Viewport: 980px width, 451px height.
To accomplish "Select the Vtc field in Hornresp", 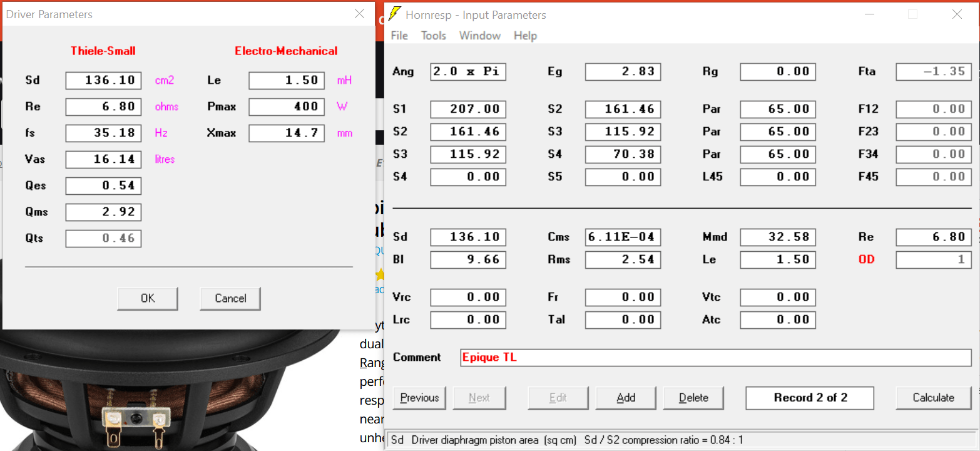I will pyautogui.click(x=778, y=297).
